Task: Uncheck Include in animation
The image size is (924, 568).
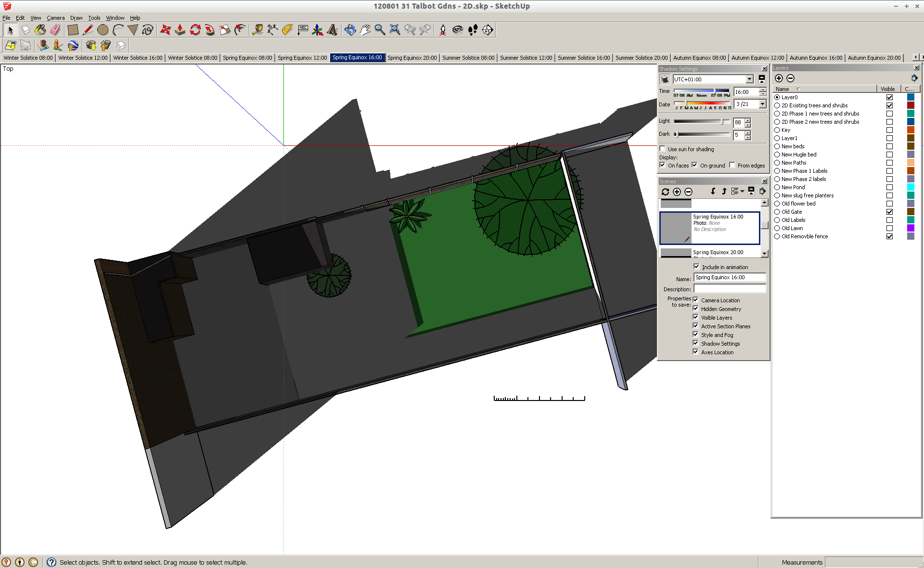Action: [x=696, y=267]
